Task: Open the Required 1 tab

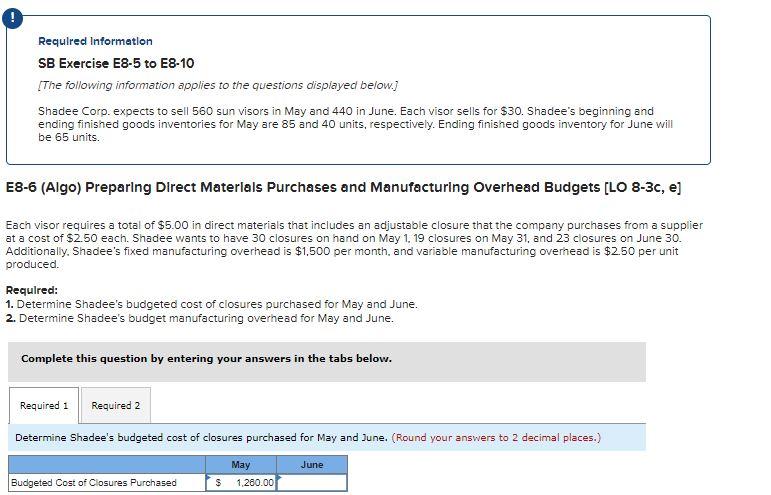Action: pos(44,406)
